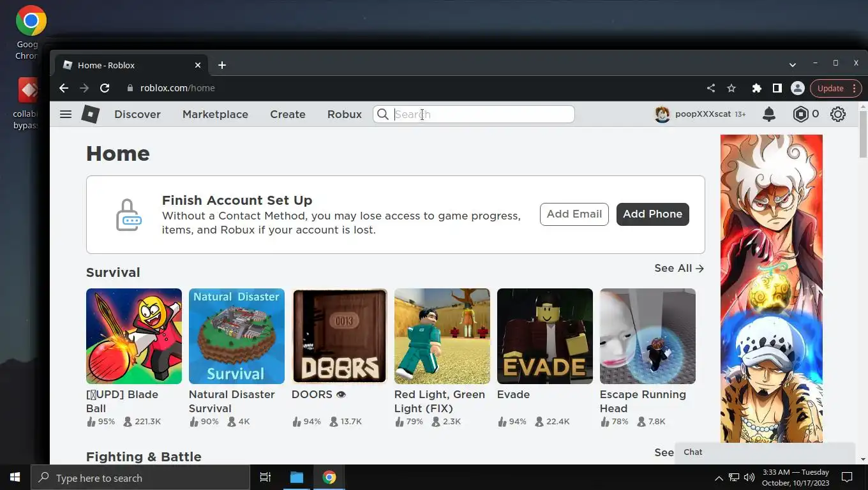This screenshot has height=490, width=868.
Task: Select the collab bypass desktop icon
Action: point(28,103)
